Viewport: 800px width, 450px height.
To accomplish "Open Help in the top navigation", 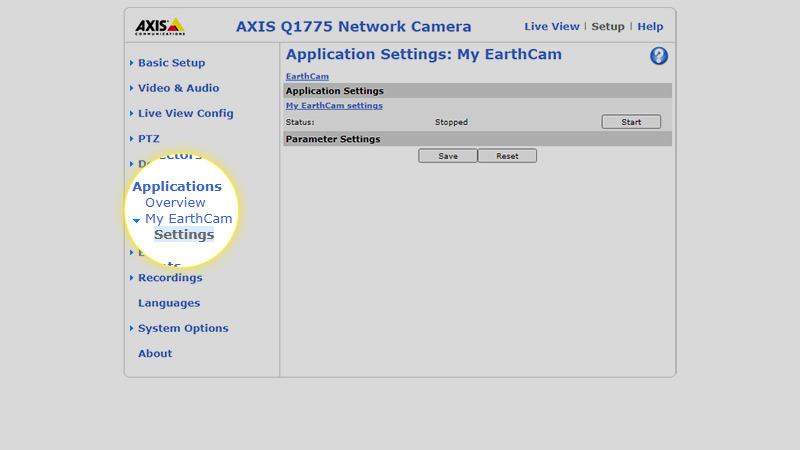I will [x=650, y=27].
